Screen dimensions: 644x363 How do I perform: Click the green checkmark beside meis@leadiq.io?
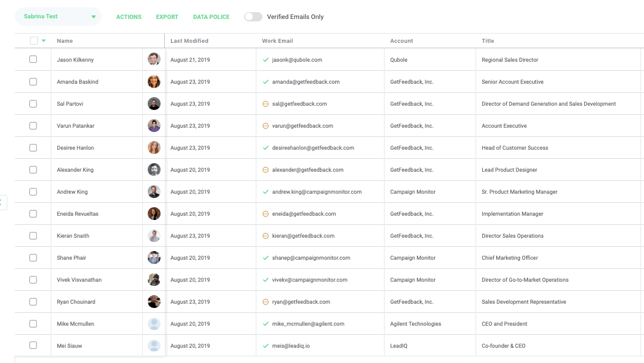[x=266, y=346]
